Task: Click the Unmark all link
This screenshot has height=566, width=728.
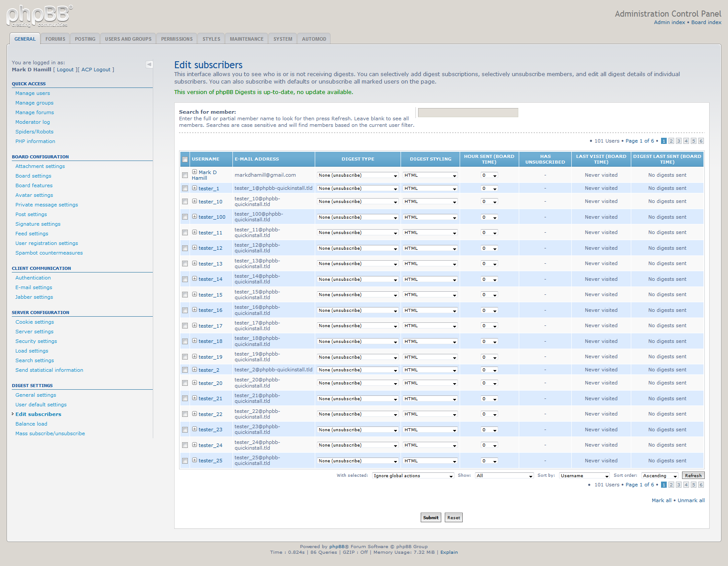Action: coord(691,500)
